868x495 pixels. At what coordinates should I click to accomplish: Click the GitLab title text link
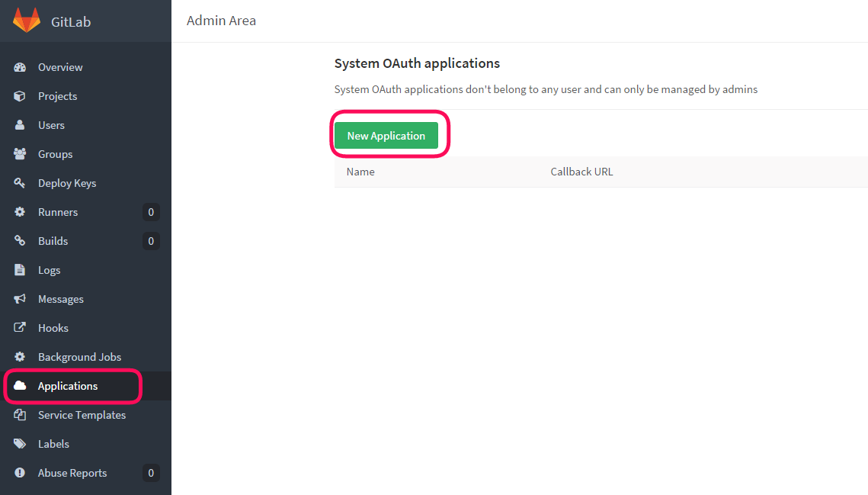[x=71, y=21]
